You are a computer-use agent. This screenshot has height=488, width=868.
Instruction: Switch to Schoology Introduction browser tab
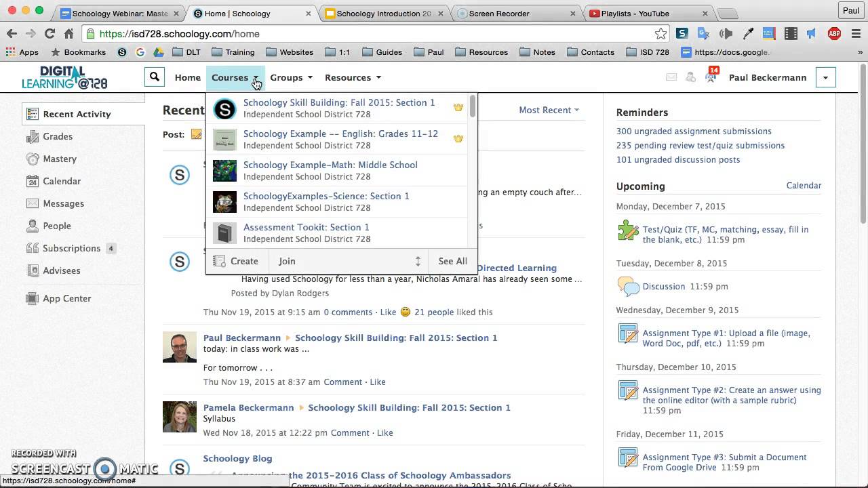coord(383,14)
